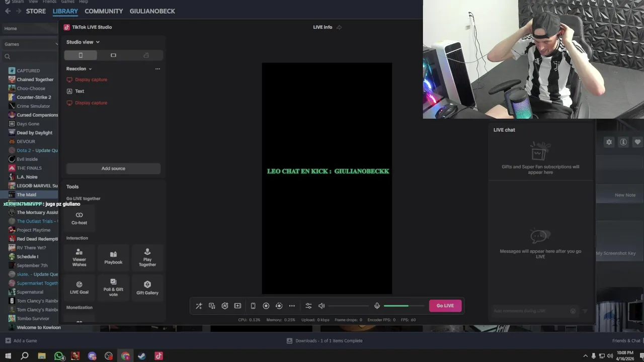
Task: Click the Go LIVE button
Action: click(445, 306)
